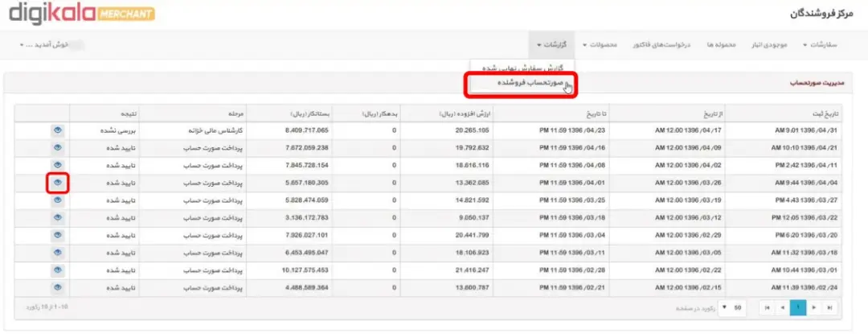This screenshot has width=868, height=334.
Task: Select page 1 in the pagination
Action: (798, 307)
